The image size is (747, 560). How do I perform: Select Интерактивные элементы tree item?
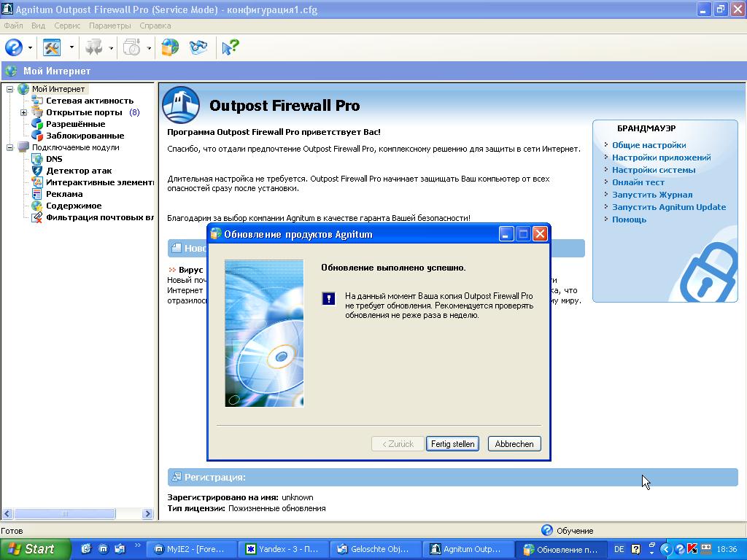tap(99, 182)
